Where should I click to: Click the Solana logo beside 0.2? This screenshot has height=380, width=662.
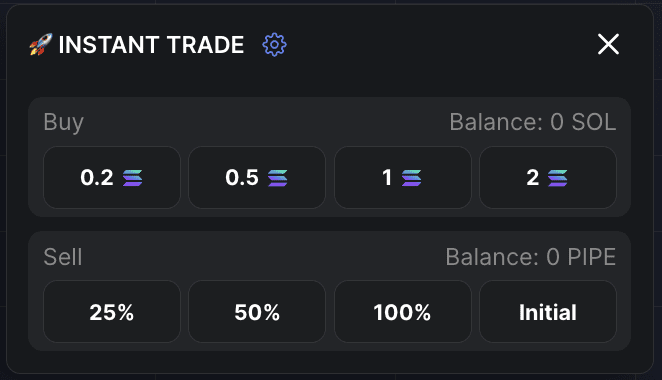pyautogui.click(x=133, y=178)
